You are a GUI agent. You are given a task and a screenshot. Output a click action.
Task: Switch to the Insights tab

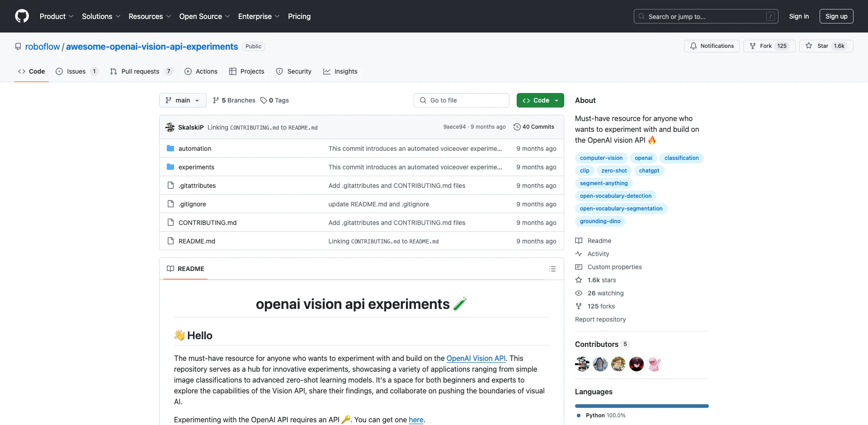pos(340,71)
